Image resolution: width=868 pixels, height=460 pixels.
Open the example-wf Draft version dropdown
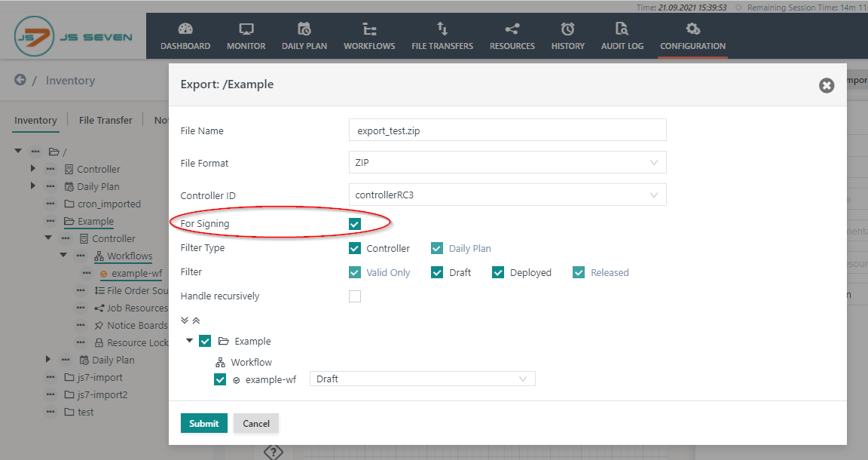[x=423, y=379]
